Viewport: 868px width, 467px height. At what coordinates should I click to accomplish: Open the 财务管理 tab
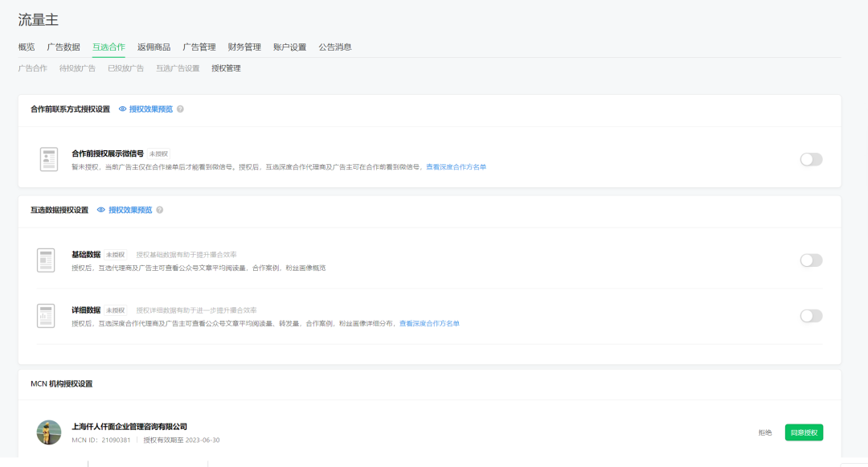point(245,47)
